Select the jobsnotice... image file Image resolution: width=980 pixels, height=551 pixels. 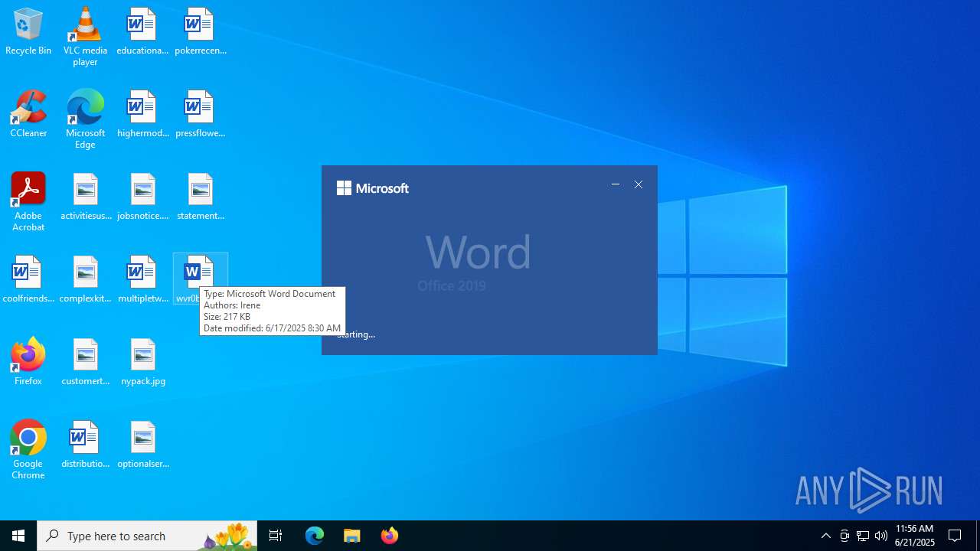(142, 197)
